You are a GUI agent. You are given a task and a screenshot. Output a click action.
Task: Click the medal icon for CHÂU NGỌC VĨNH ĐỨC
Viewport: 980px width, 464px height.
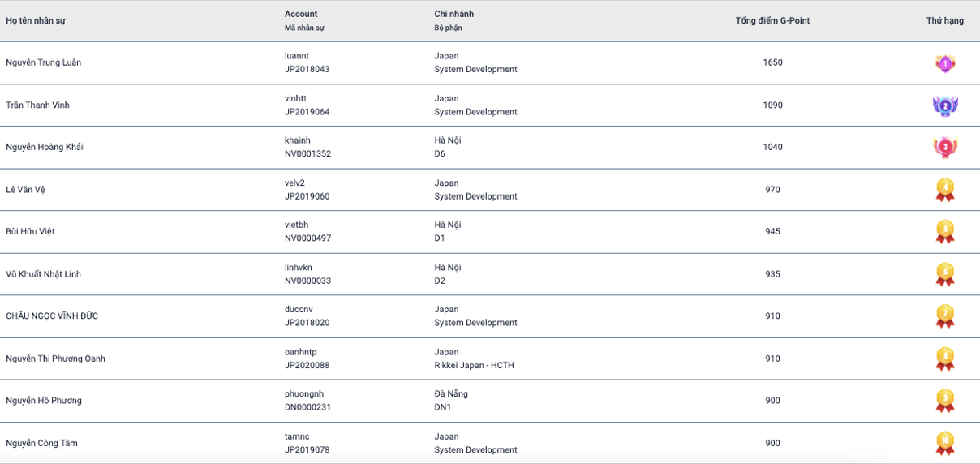click(x=945, y=316)
